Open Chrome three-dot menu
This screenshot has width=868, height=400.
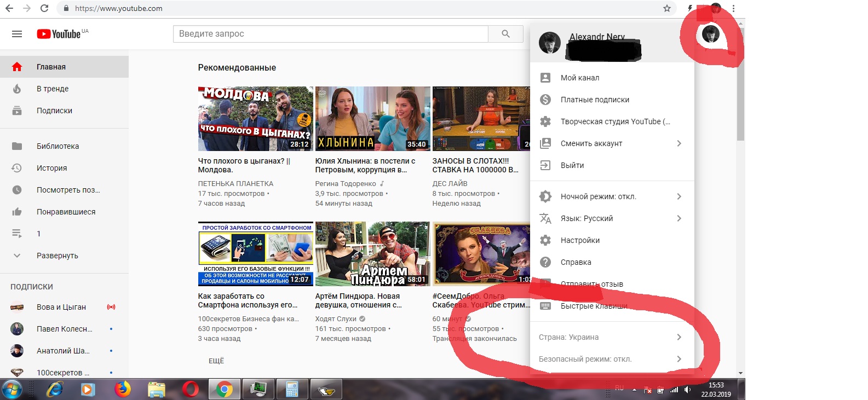tap(733, 8)
